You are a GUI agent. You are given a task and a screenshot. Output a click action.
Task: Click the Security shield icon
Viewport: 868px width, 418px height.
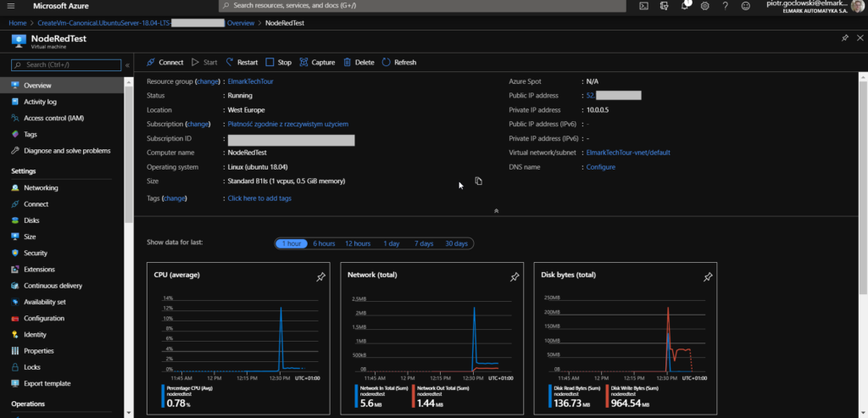15,253
